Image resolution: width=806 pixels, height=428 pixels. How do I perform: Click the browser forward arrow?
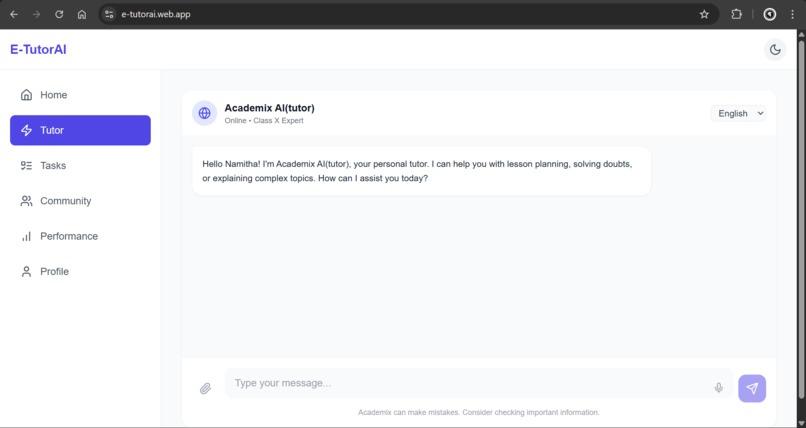tap(36, 14)
